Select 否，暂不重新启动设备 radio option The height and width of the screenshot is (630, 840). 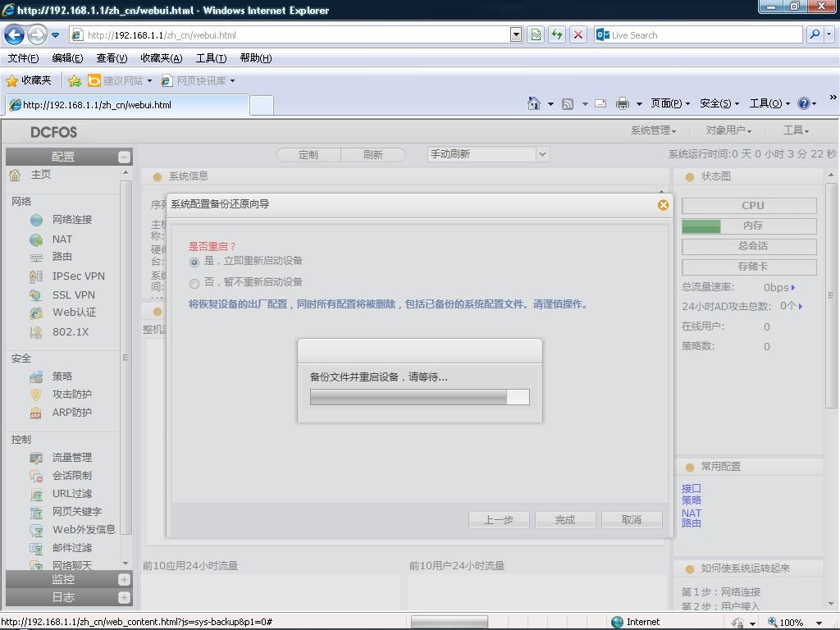194,283
